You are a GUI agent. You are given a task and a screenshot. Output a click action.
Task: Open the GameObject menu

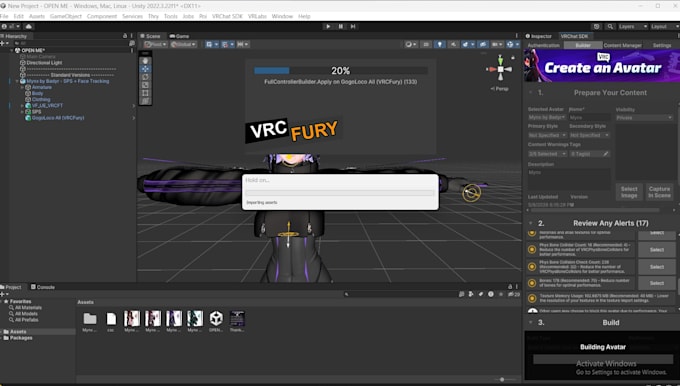click(66, 16)
